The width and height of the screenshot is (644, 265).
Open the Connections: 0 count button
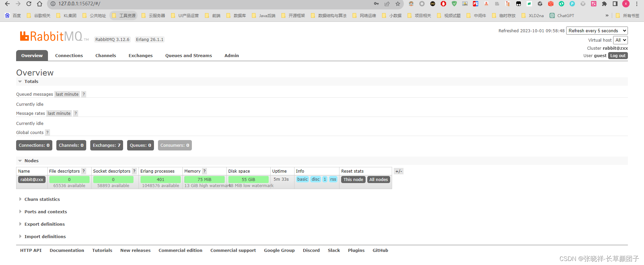coord(34,145)
